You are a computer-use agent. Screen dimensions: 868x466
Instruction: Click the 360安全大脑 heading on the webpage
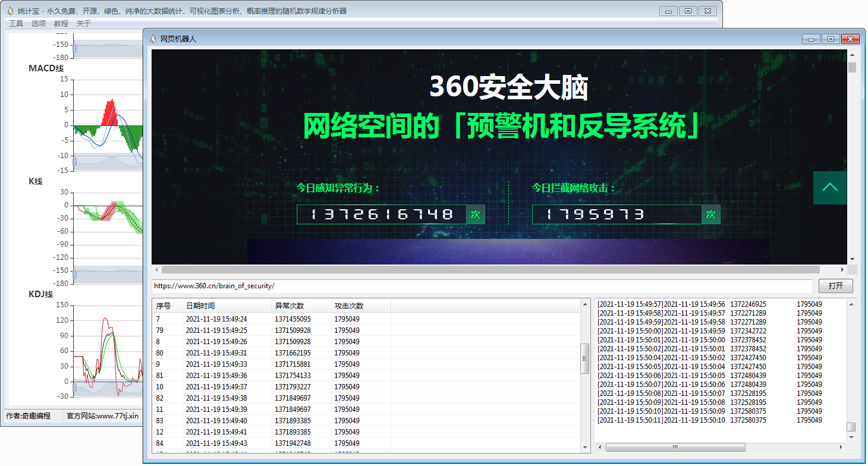(509, 87)
